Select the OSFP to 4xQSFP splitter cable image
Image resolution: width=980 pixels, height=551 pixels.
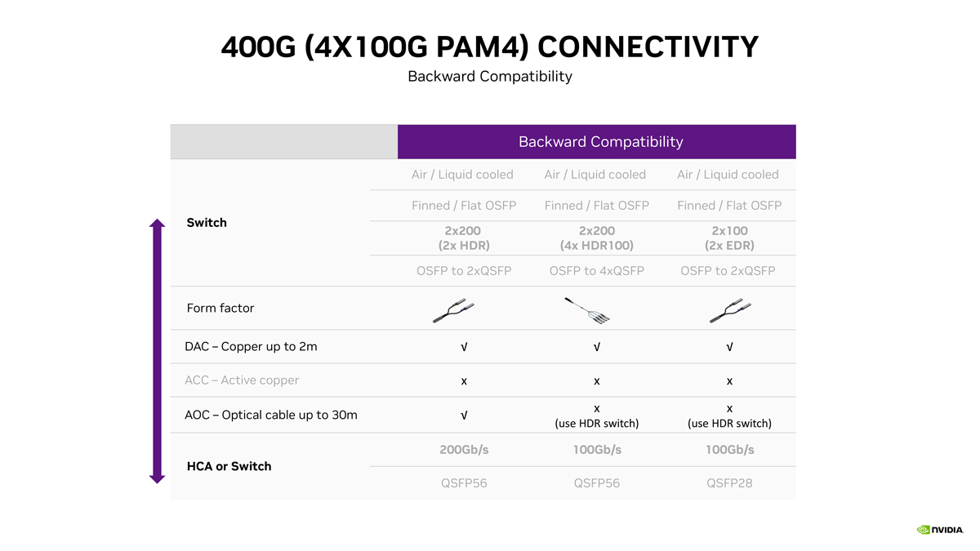coord(587,310)
